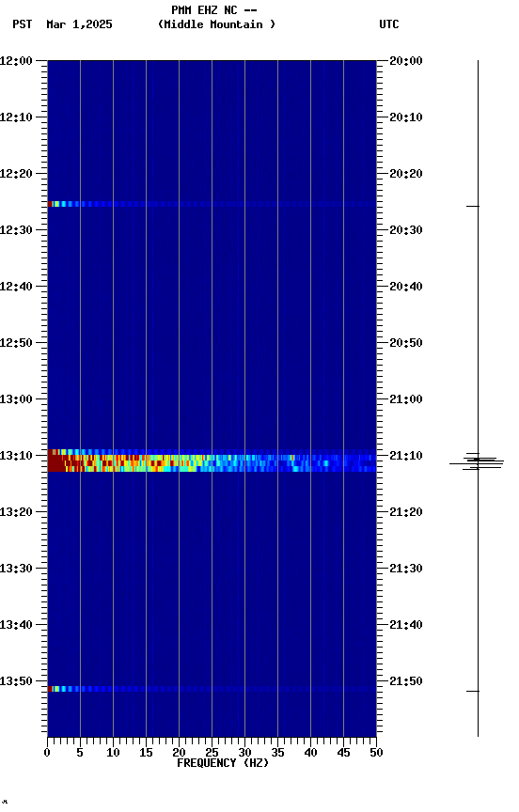Click the 13:00 PST time label
Screen dimensions: 519x812
16,399
